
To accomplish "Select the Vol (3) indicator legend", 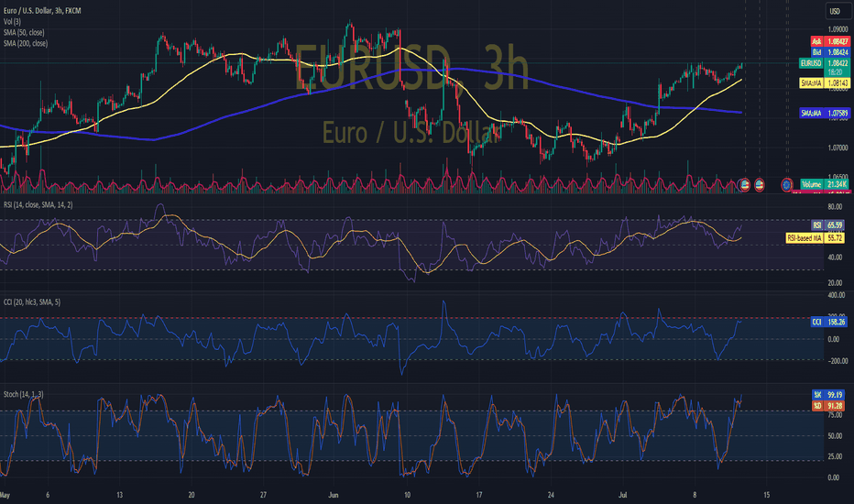I will click(x=12, y=21).
